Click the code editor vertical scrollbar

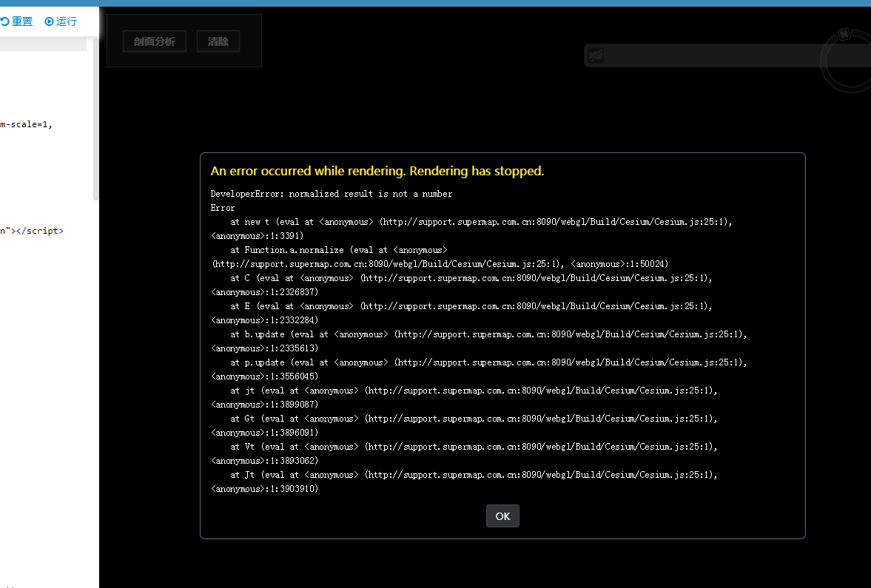(95, 119)
